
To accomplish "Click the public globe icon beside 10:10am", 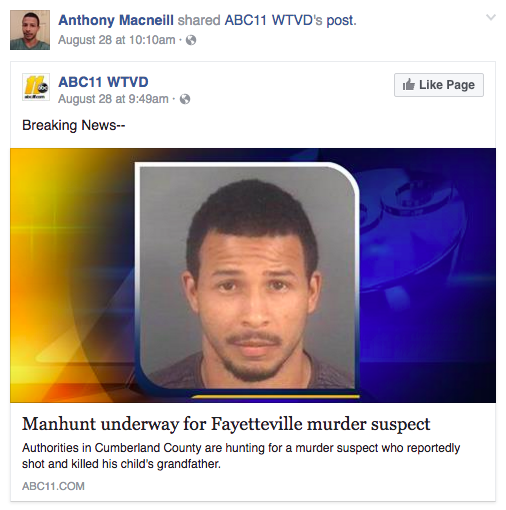I will pos(191,40).
